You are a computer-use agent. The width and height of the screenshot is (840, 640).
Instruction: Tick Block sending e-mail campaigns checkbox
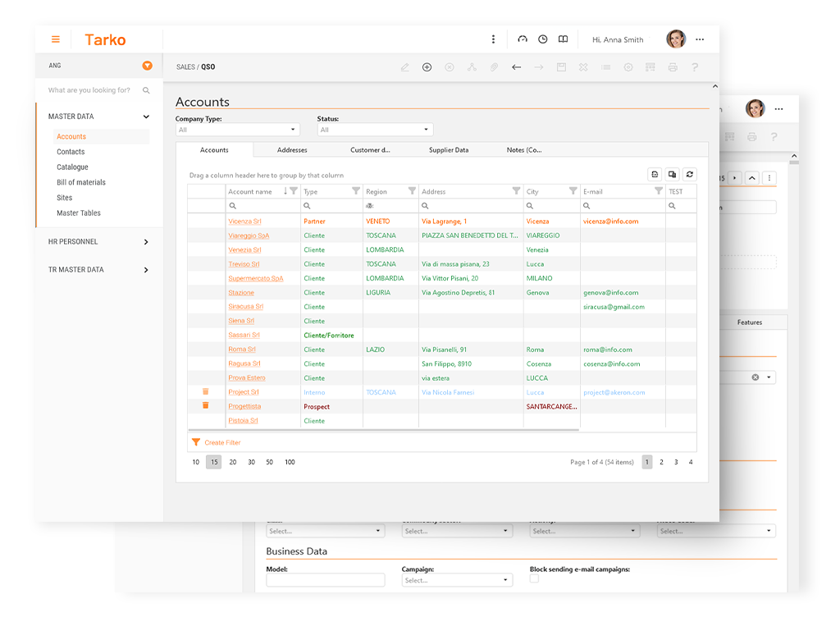tap(534, 578)
